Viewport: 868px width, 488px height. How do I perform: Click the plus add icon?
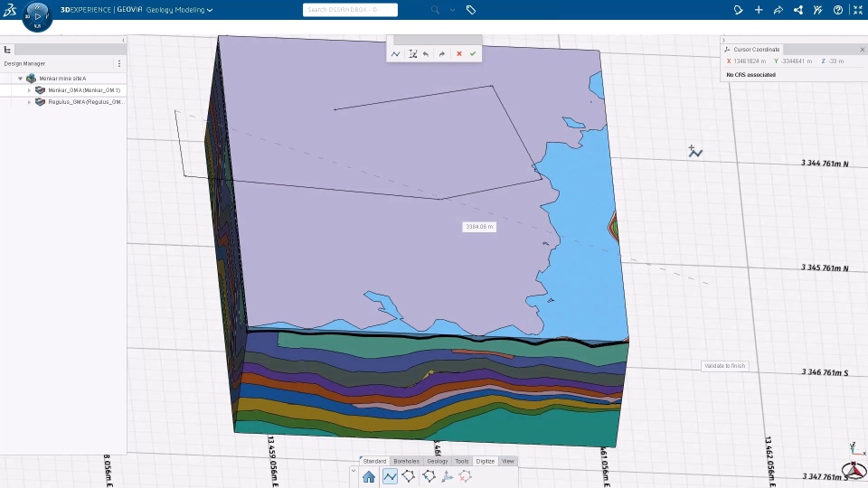759,10
